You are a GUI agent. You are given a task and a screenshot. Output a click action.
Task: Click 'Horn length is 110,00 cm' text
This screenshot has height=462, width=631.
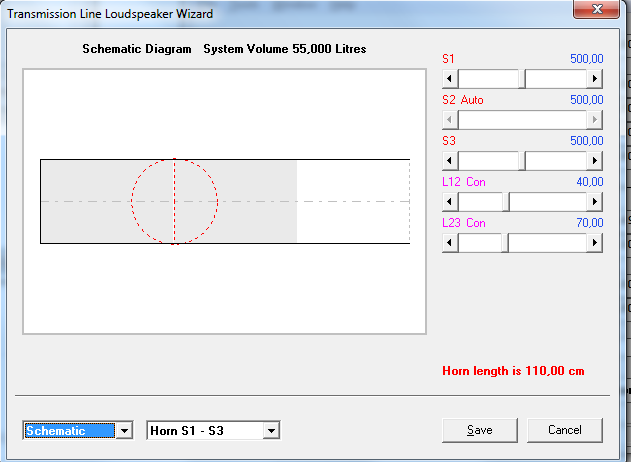[x=513, y=371]
